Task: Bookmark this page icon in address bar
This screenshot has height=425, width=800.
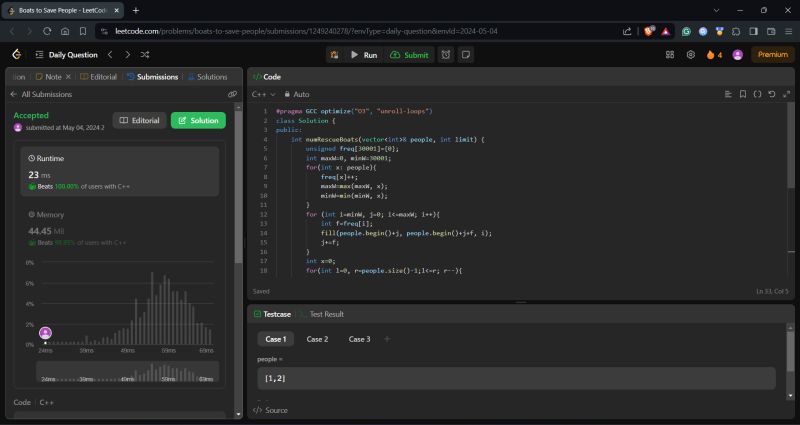Action: [x=83, y=31]
